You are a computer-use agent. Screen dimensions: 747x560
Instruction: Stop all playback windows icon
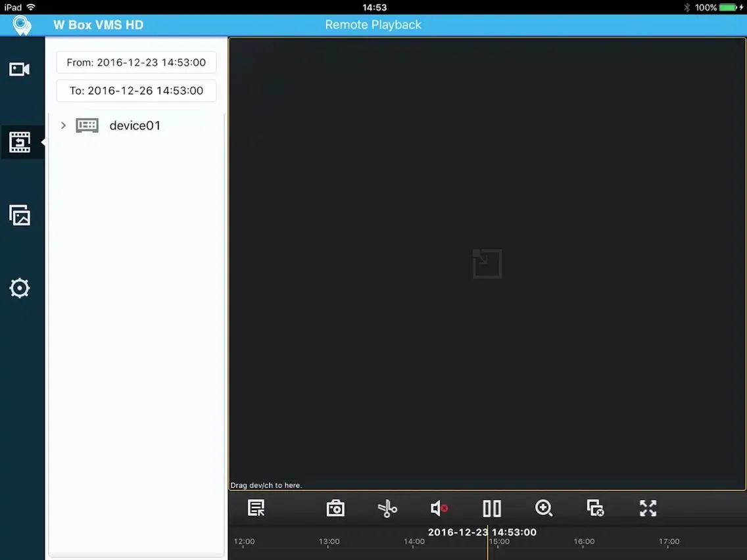[596, 508]
